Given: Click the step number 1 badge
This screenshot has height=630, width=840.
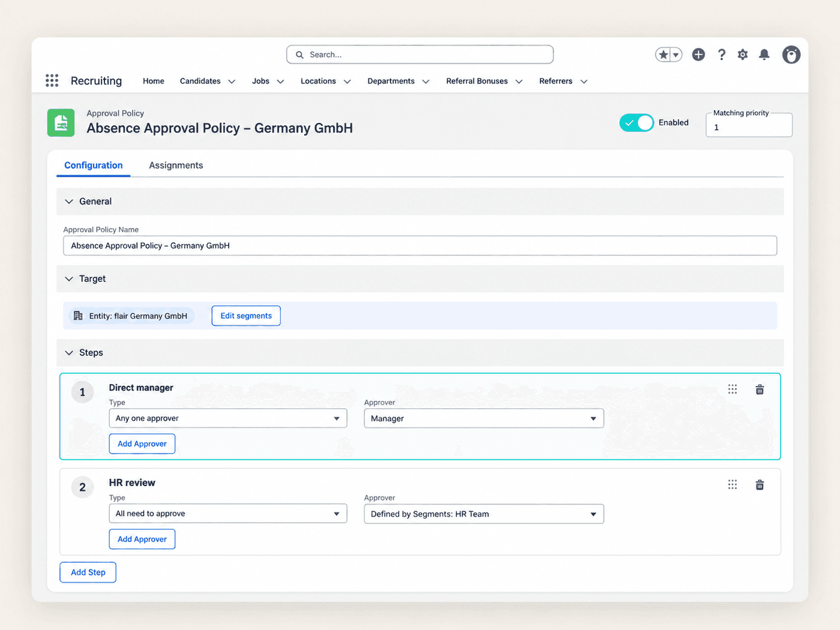Looking at the screenshot, I should click(x=83, y=392).
